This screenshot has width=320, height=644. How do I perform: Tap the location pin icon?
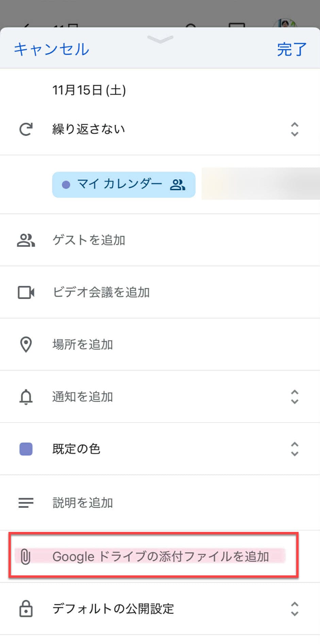click(x=26, y=344)
